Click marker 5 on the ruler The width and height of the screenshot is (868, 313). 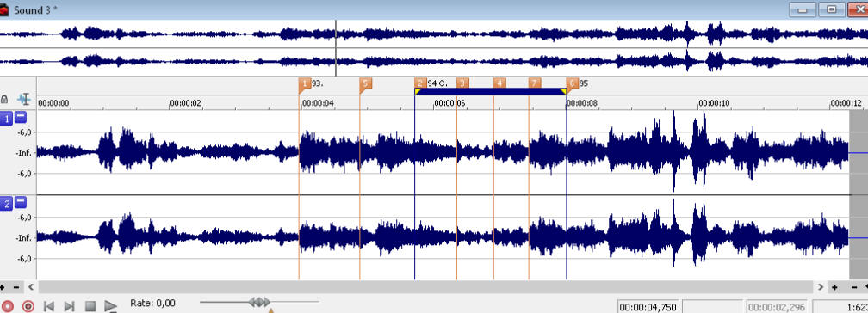365,84
